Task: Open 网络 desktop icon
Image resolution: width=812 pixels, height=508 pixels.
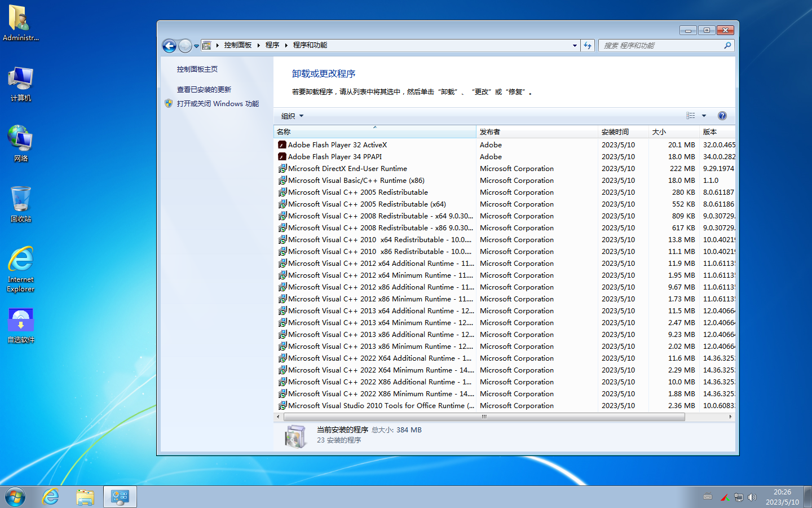Action: pos(21,144)
